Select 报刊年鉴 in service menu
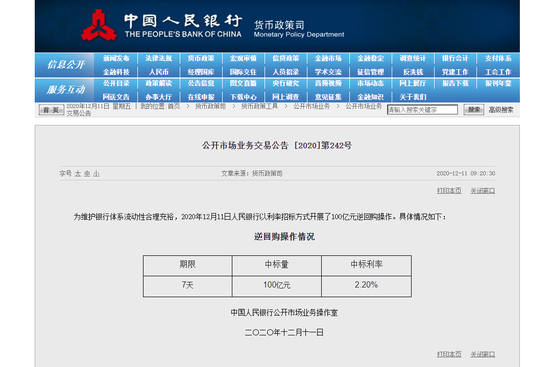Image resolution: width=550 pixels, height=367 pixels. tap(498, 84)
